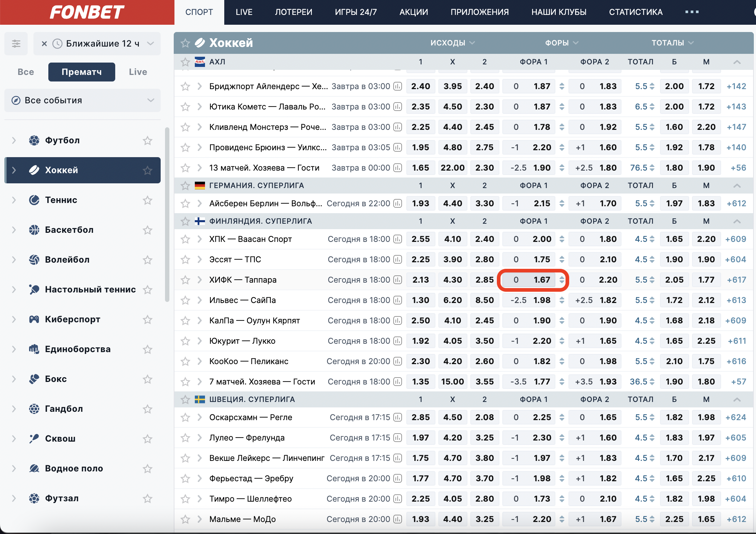Click the Настольный теннис paddle icon
Viewport: 756px width, 534px height.
34,290
